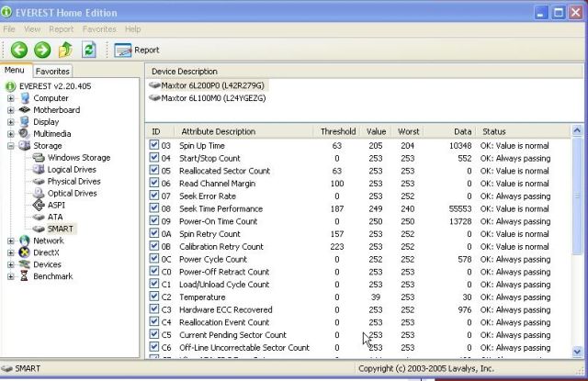
Task: Expand the Motherboard tree node
Action: tap(11, 110)
